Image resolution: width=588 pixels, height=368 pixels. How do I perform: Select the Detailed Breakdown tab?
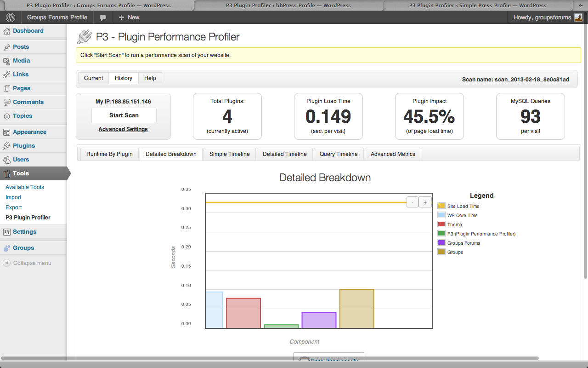[x=171, y=154]
